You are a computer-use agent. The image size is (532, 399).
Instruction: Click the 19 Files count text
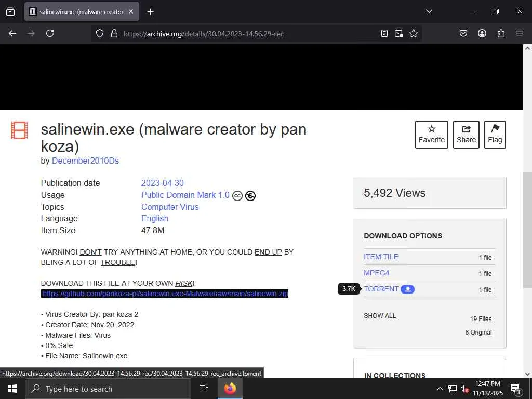click(481, 319)
